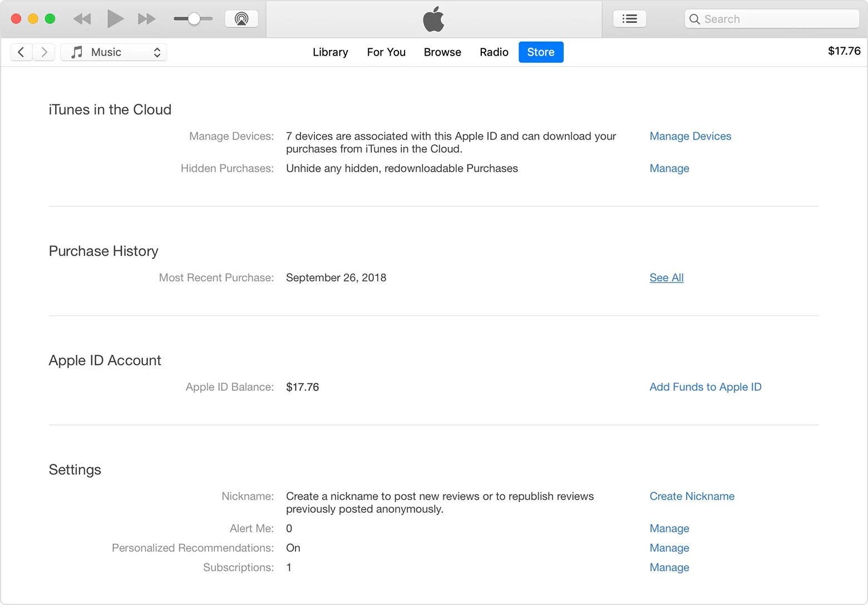Click the 'Unhide any hidden, redownloadable Purchases' text
The height and width of the screenshot is (605, 868).
(x=402, y=168)
